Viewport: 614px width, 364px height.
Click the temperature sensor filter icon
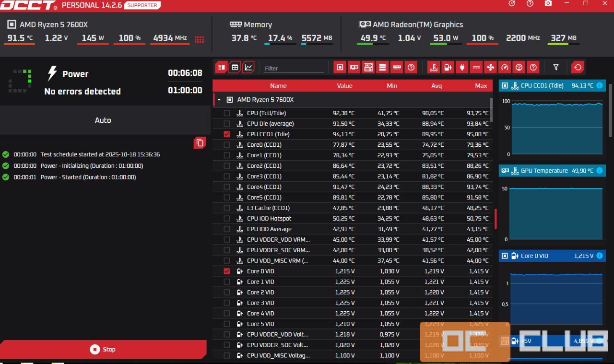(x=434, y=68)
